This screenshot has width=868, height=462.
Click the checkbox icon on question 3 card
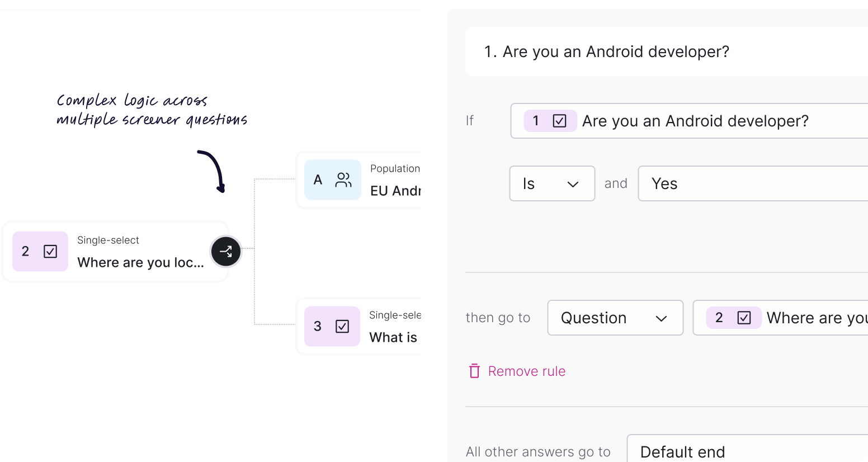(x=342, y=327)
